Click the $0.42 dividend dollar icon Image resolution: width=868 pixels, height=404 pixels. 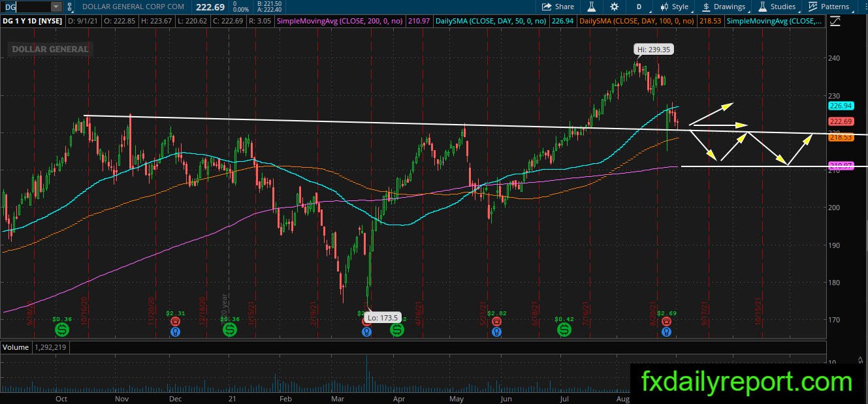pyautogui.click(x=564, y=330)
